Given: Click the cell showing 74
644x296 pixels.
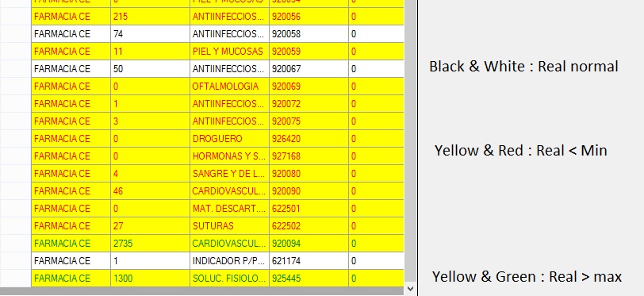Looking at the screenshot, I should (151, 33).
